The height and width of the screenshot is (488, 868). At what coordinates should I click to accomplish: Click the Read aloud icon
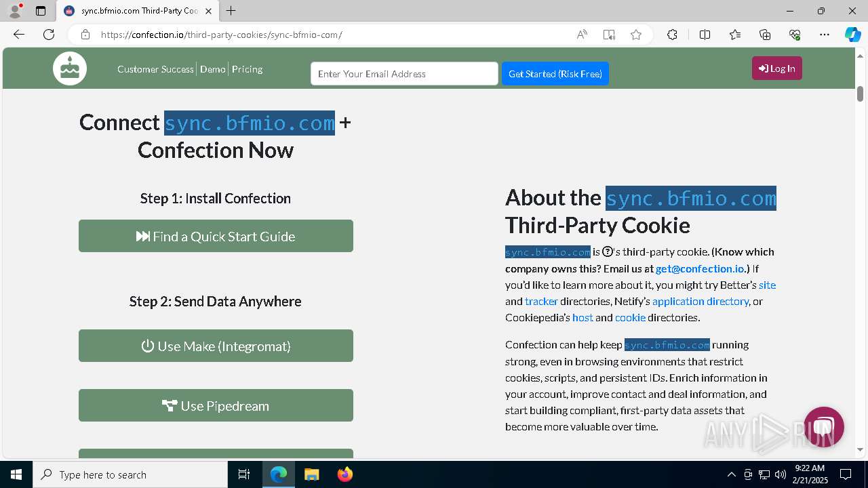click(x=582, y=35)
